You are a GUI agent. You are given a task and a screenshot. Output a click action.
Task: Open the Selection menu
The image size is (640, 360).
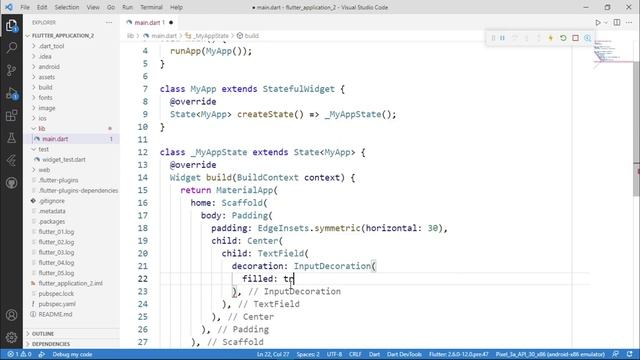pyautogui.click(x=67, y=7)
